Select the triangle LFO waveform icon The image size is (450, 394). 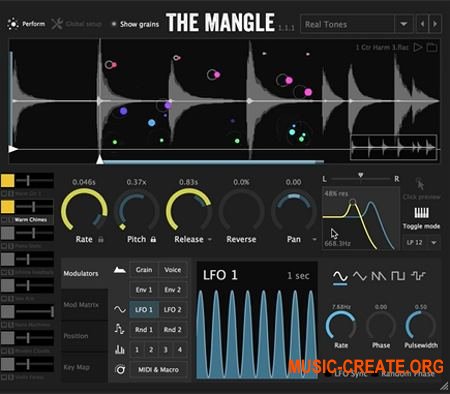click(x=360, y=276)
